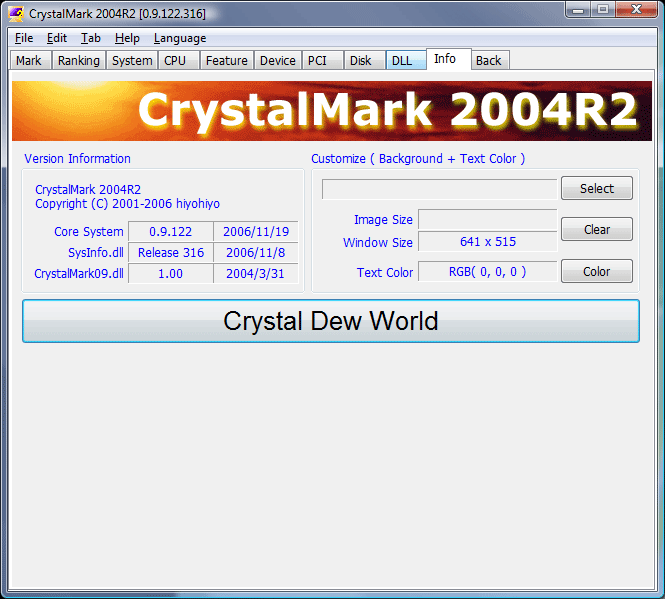The width and height of the screenshot is (665, 599).
Task: Open the File menu
Action: tap(24, 38)
